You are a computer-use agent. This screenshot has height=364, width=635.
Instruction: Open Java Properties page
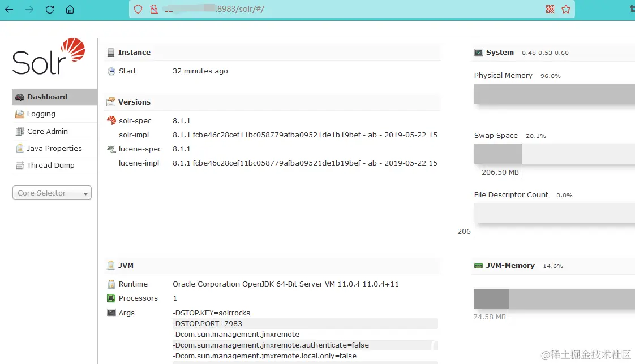tap(55, 148)
